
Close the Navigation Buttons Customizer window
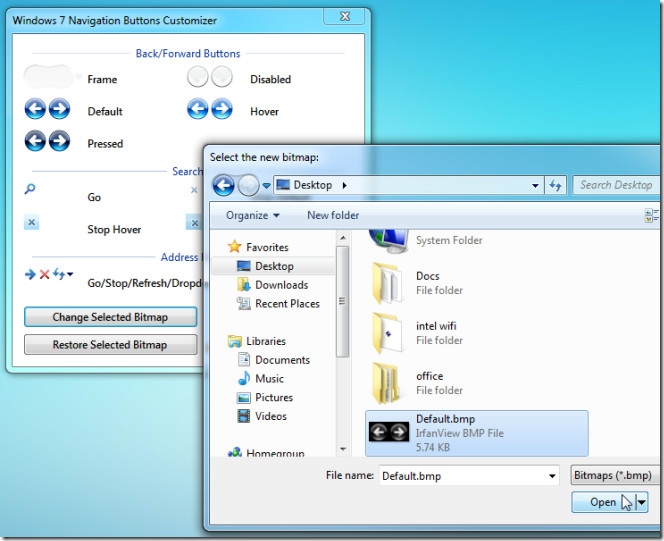(x=345, y=17)
